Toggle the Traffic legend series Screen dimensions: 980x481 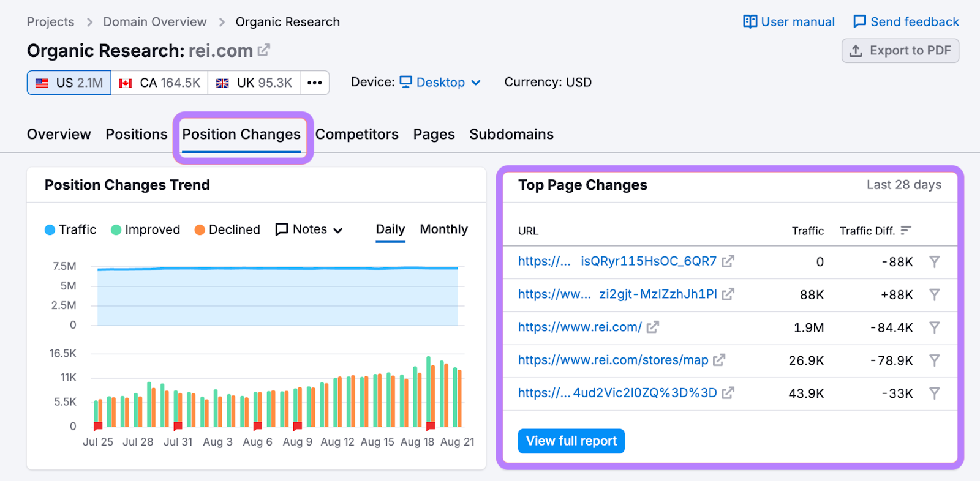(x=70, y=229)
